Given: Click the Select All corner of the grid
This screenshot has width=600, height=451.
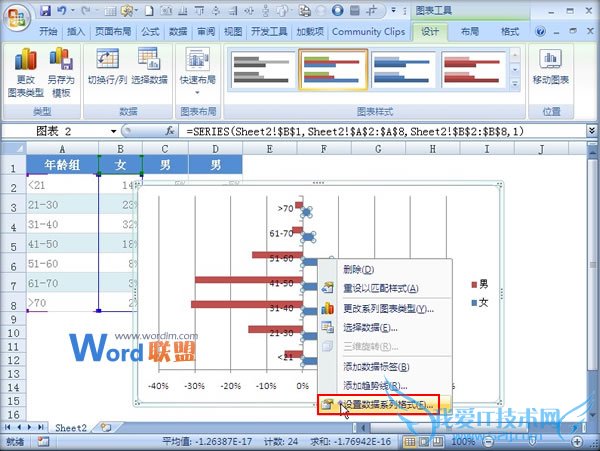Looking at the screenshot, I should point(13,148).
